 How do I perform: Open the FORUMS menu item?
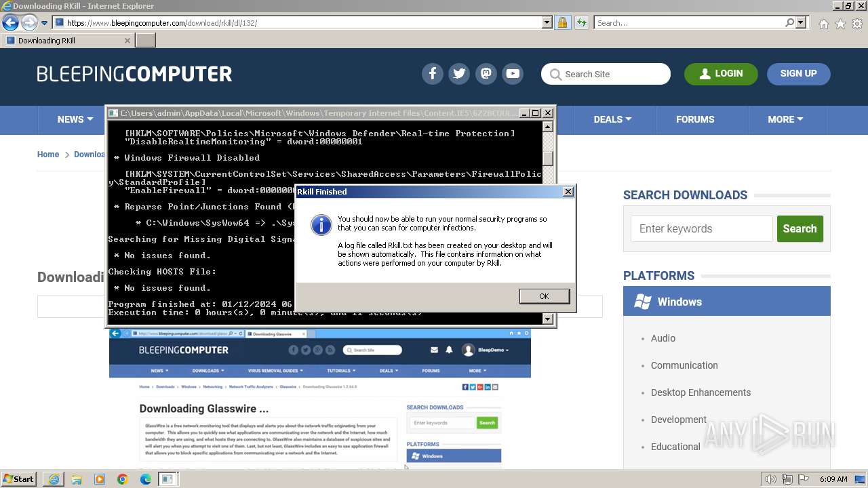click(x=695, y=119)
